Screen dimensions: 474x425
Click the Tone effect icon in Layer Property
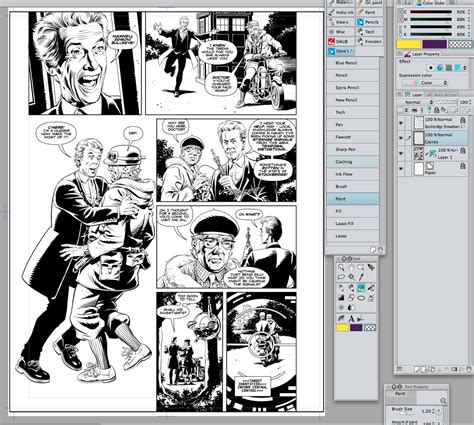coord(449,68)
